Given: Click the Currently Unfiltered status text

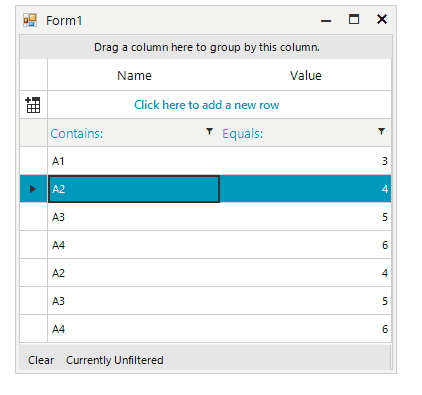Looking at the screenshot, I should 115,360.
